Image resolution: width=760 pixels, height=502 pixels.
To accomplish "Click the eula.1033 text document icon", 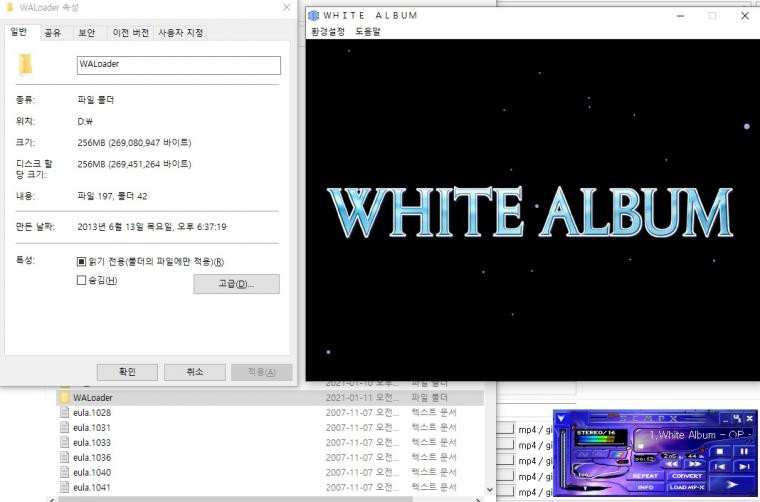I will (x=64, y=442).
